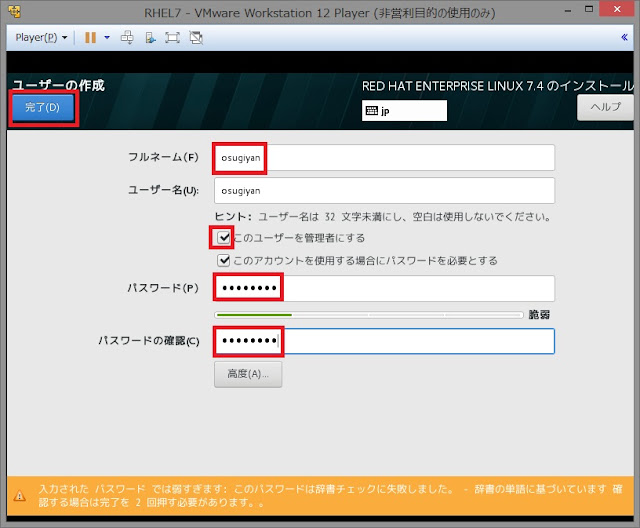Toggle 'このユーザーを管理者にする' checkbox
The height and width of the screenshot is (528, 640).
[x=223, y=237]
